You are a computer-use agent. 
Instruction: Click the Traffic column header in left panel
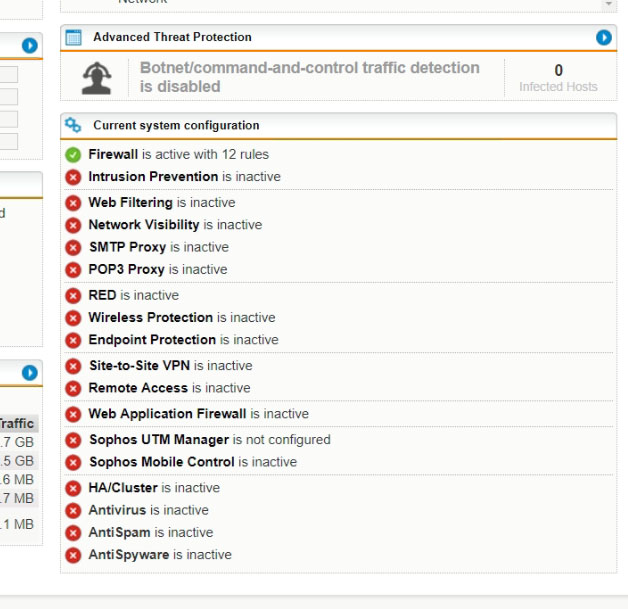pos(17,424)
